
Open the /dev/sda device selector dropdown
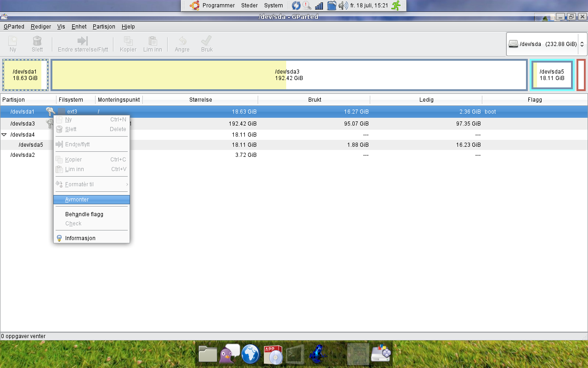tap(546, 44)
